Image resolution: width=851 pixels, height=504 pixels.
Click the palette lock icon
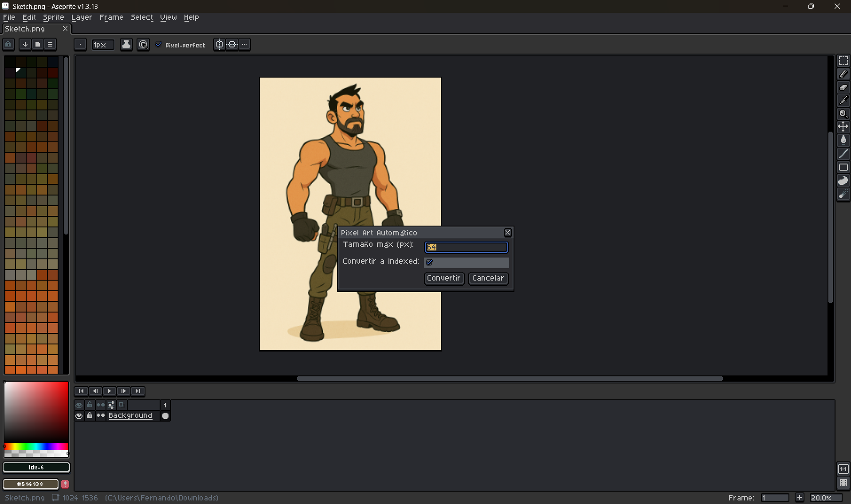pyautogui.click(x=8, y=44)
